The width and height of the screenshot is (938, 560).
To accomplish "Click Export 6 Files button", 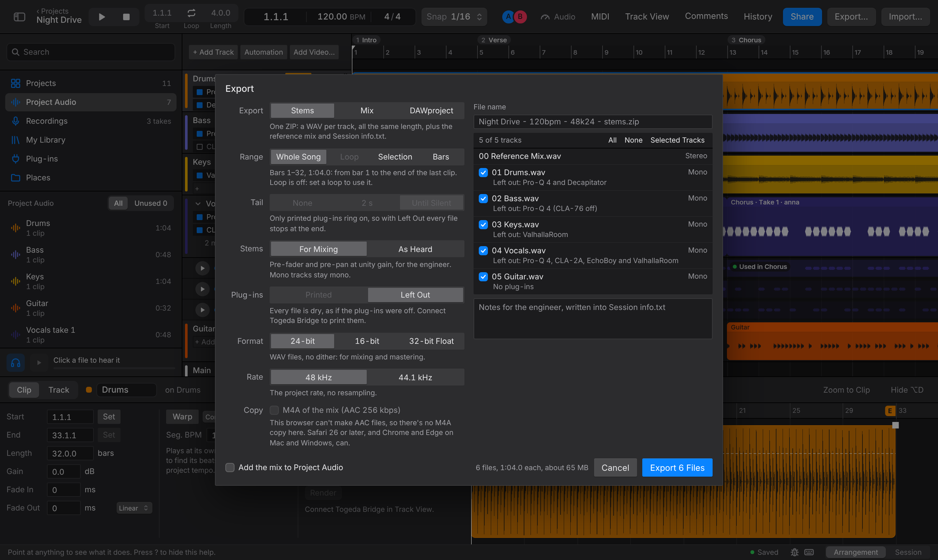I will click(x=677, y=468).
